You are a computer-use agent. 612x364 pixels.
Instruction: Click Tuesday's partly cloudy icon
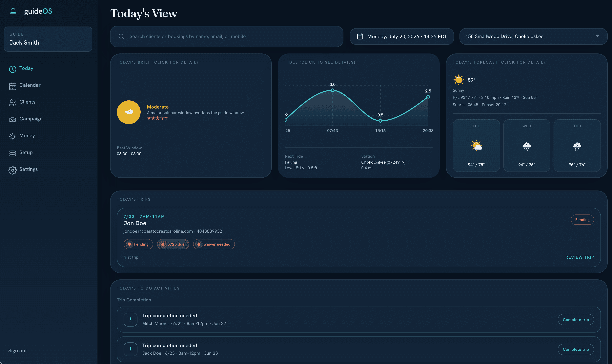(x=476, y=145)
